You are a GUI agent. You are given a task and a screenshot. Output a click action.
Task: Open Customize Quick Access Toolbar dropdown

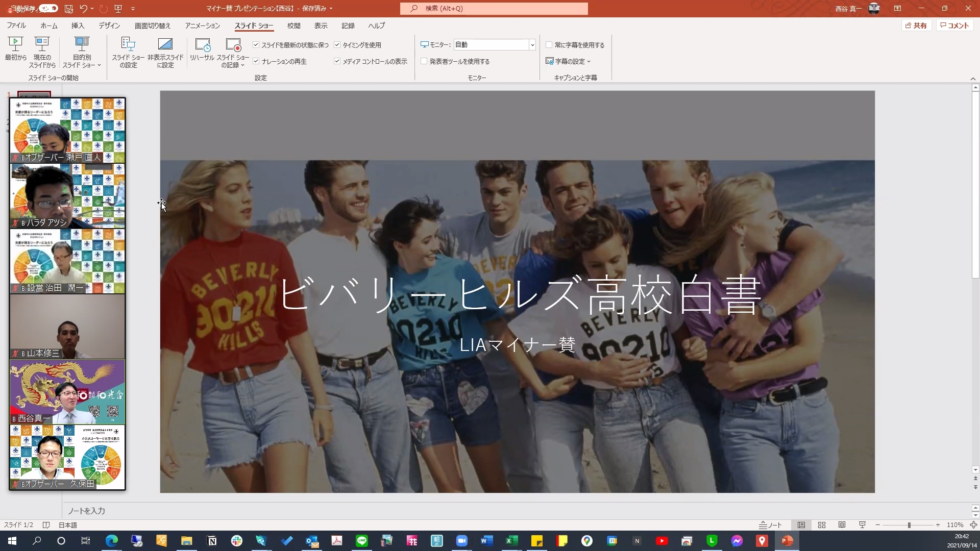tap(133, 9)
